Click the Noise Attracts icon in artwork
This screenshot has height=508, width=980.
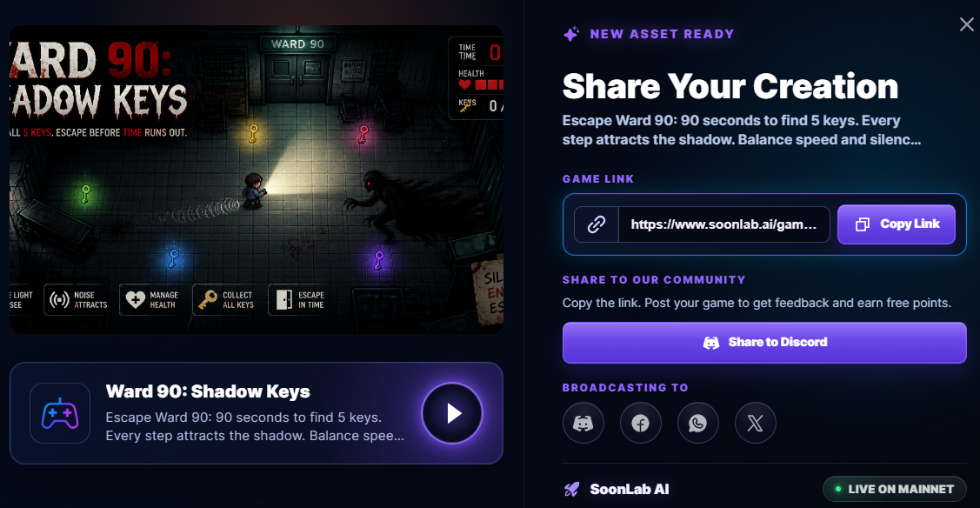tap(59, 300)
